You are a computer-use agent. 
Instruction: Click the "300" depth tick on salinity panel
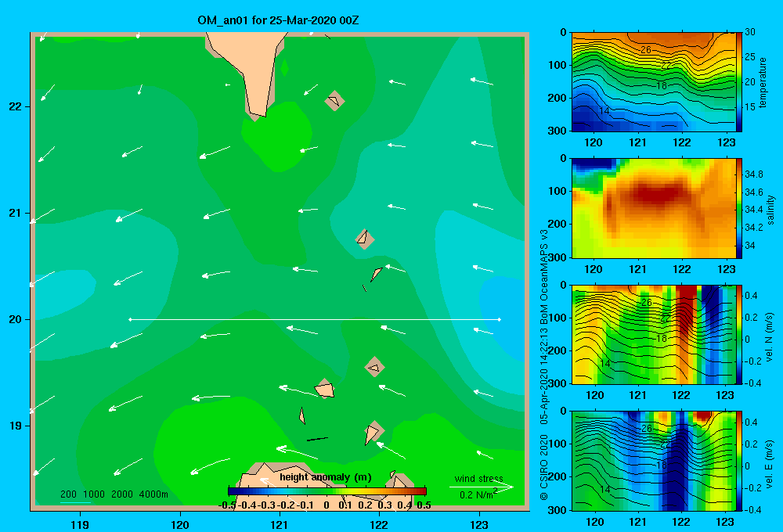559,257
